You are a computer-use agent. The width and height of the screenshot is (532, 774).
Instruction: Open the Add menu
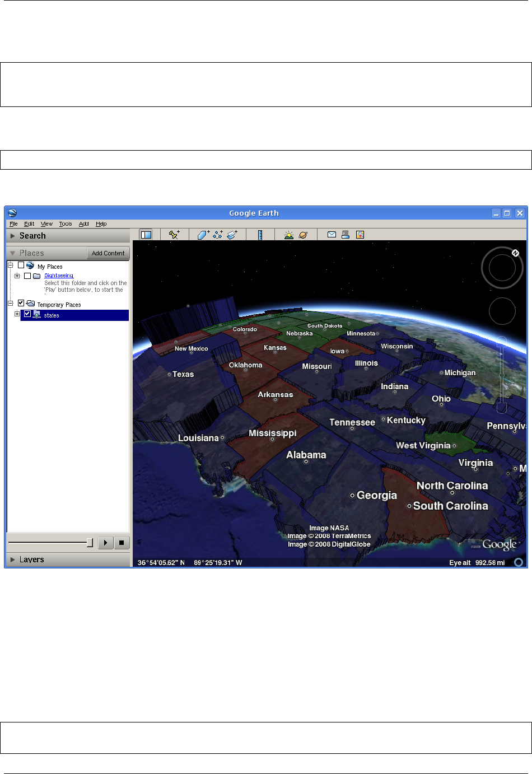[x=84, y=223]
